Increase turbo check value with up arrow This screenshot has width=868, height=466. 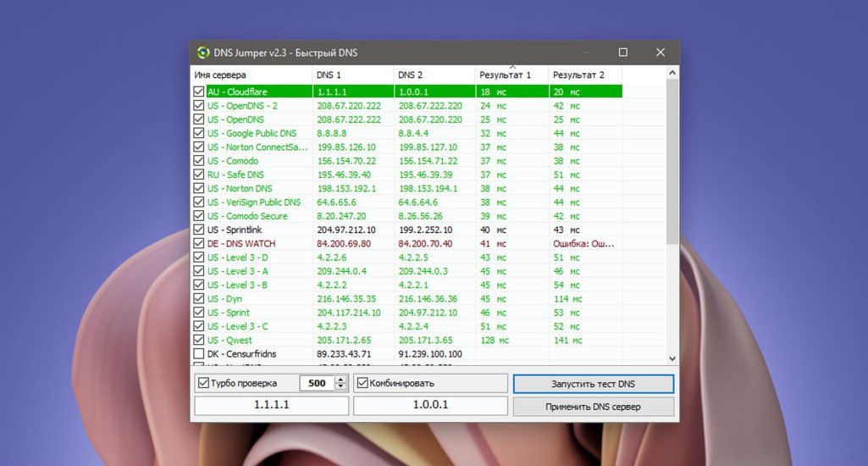(341, 380)
